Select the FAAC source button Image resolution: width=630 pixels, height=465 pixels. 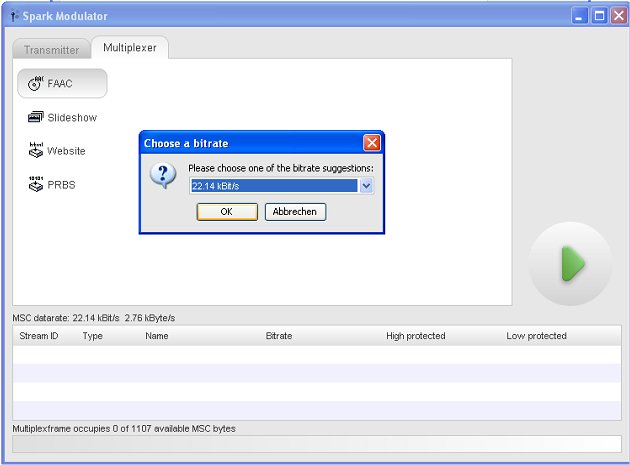click(x=62, y=84)
